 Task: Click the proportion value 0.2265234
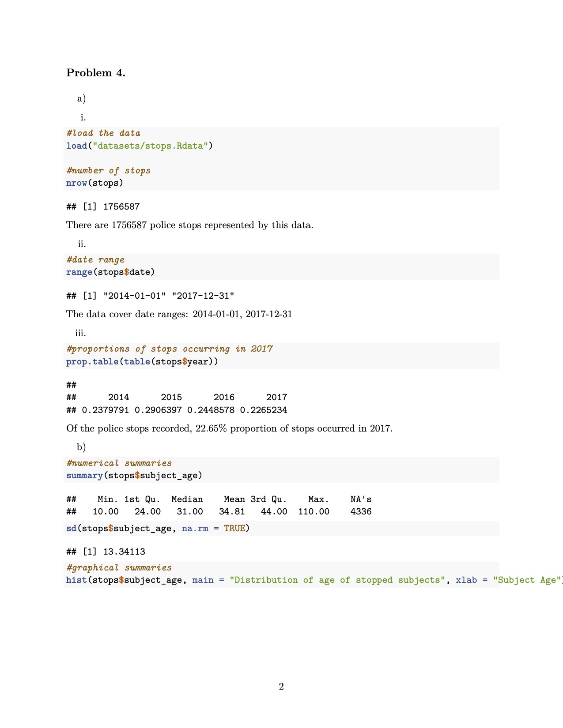264,410
